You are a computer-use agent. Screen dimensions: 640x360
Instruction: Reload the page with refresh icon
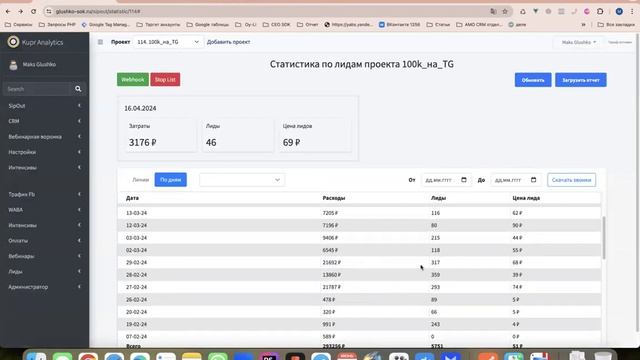tap(33, 11)
